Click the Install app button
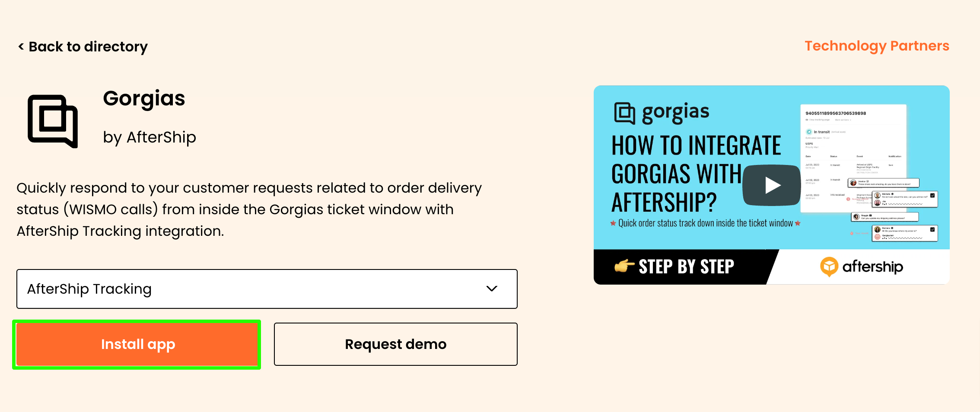The width and height of the screenshot is (980, 412). (137, 344)
